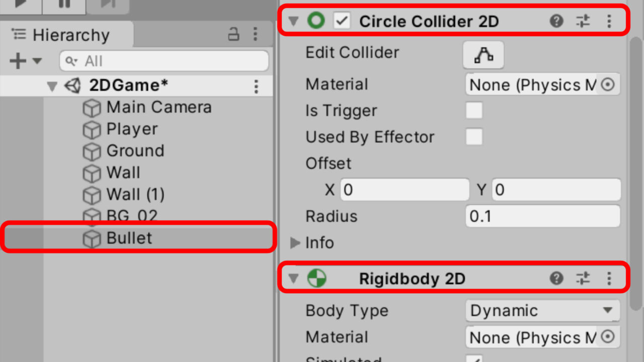The width and height of the screenshot is (644, 362).
Task: Open Circle Collider 2D help reference icon
Action: click(556, 21)
